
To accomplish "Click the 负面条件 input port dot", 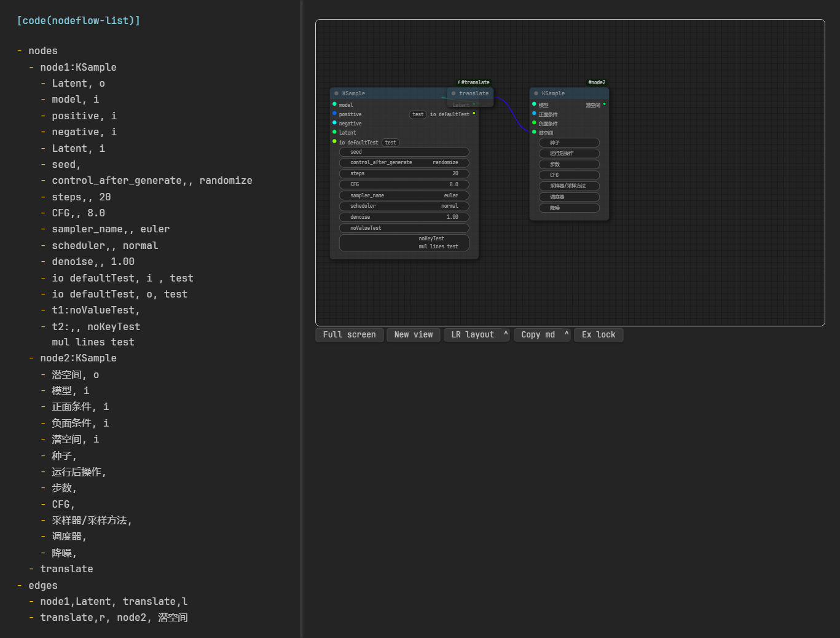I will [x=534, y=123].
